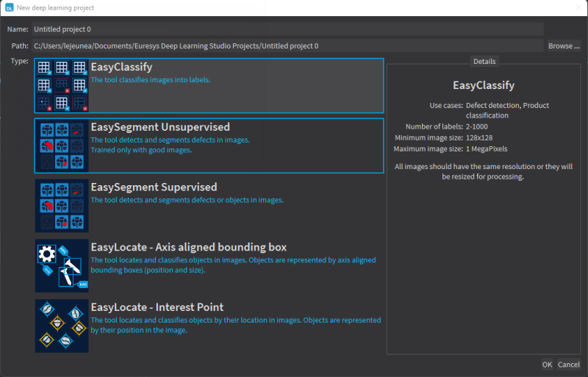Switch to the Details tab
Screen dimensions: 588x377
484,61
